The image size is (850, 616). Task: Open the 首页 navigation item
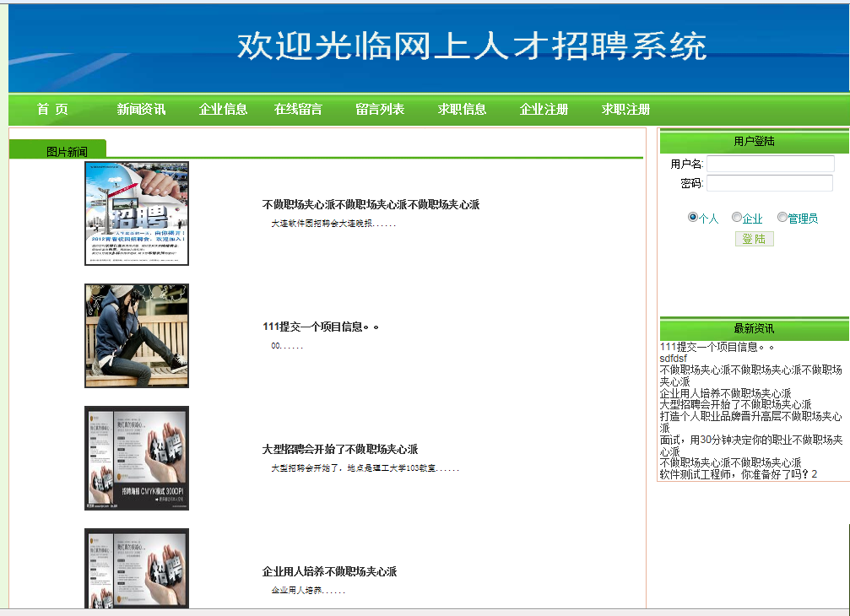(x=52, y=110)
